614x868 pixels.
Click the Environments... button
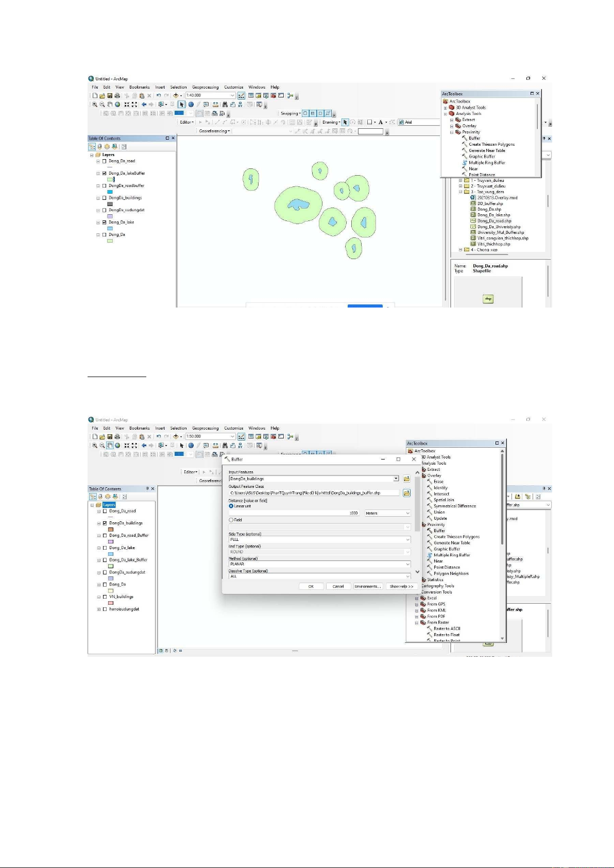[368, 586]
